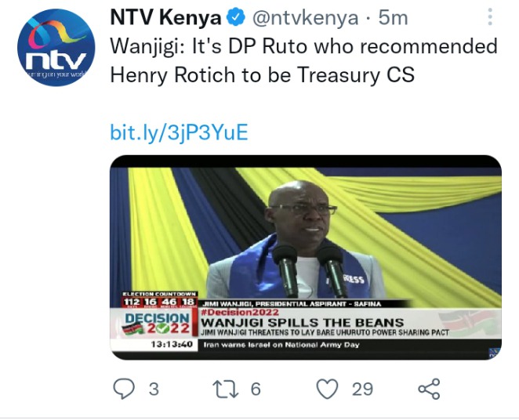Image resolution: width=519 pixels, height=420 pixels.
Task: Retweet using the arrows icon
Action: pos(226,389)
